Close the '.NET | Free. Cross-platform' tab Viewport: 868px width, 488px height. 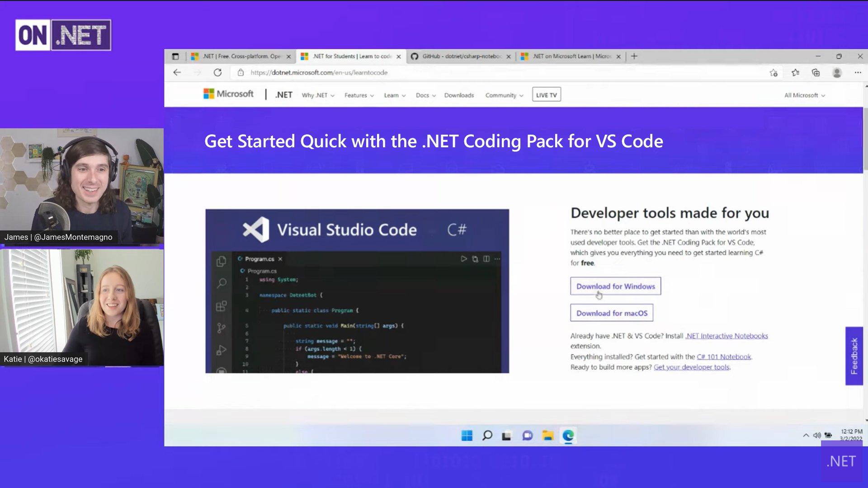pyautogui.click(x=288, y=56)
